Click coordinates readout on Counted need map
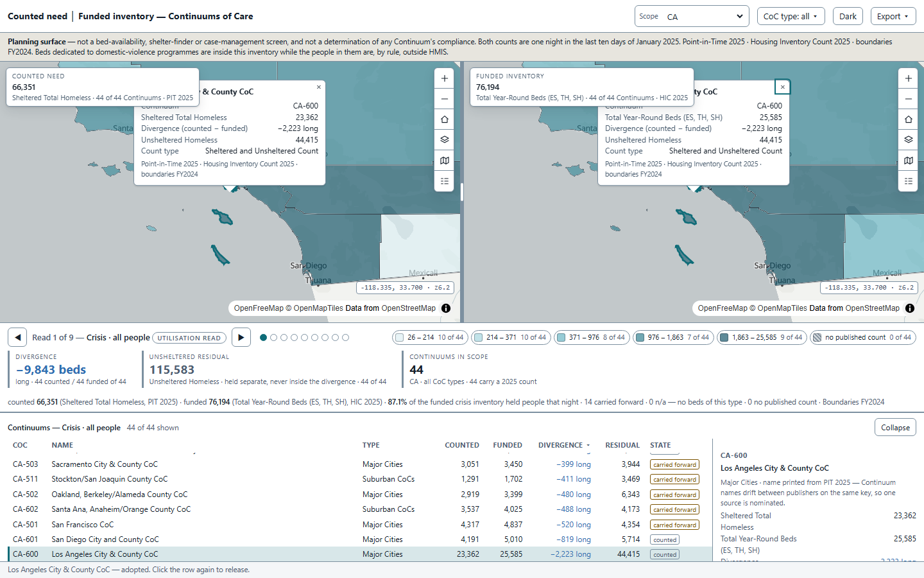Screen dimensions: 924x578 click(x=406, y=288)
